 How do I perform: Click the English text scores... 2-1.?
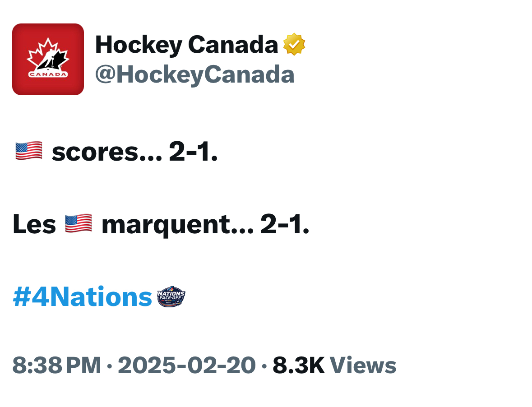point(134,153)
